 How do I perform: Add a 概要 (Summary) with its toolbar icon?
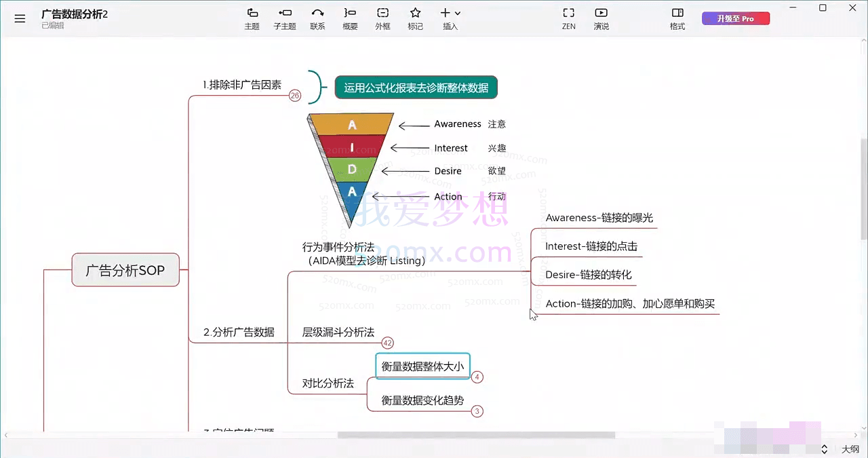[350, 18]
